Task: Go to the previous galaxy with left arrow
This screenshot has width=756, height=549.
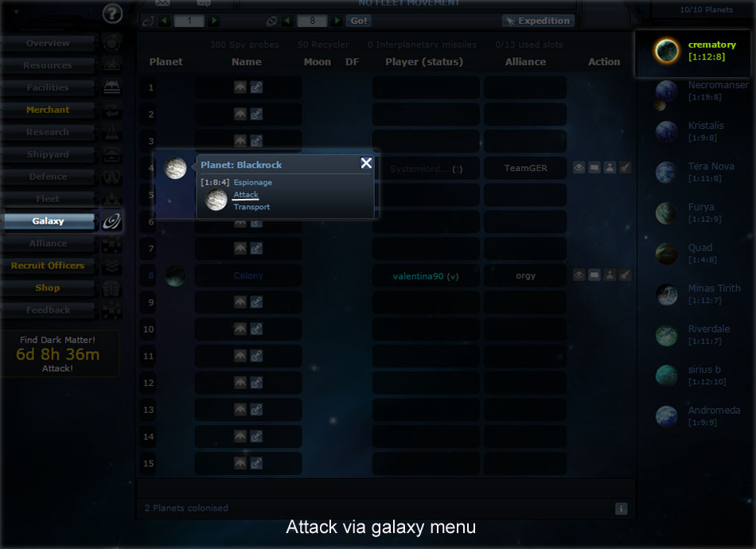Action: pos(165,21)
